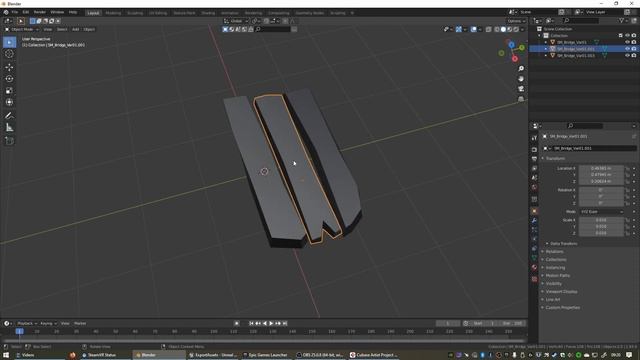Toggle camera view with the camera gizmo
The height and width of the screenshot is (360, 640).
[x=521, y=89]
